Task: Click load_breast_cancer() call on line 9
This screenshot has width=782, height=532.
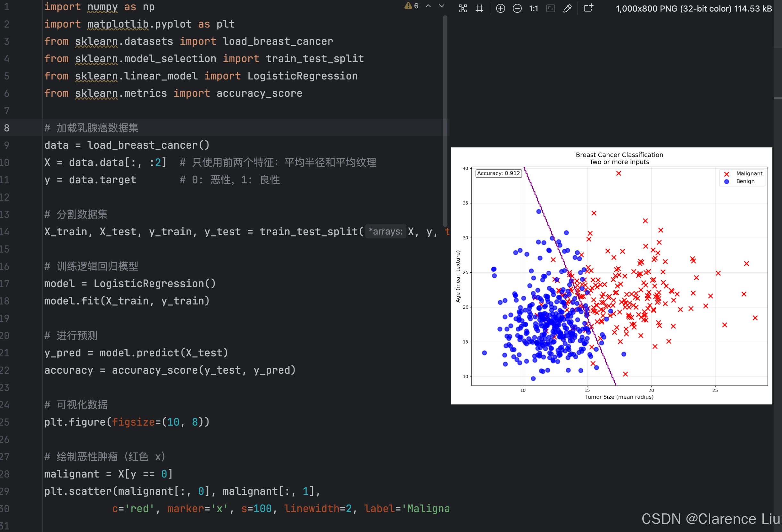Action: 148,145
